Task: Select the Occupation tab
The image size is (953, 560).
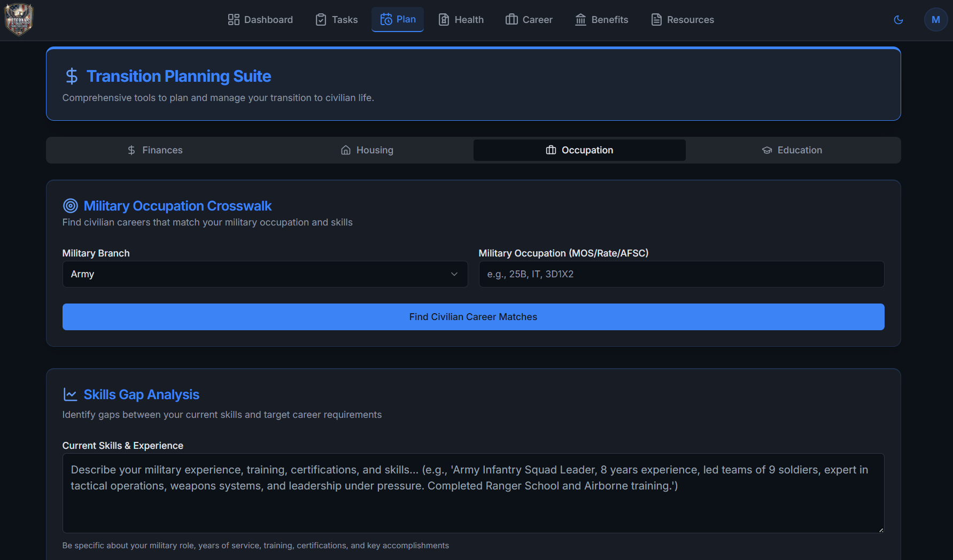Action: [579, 150]
